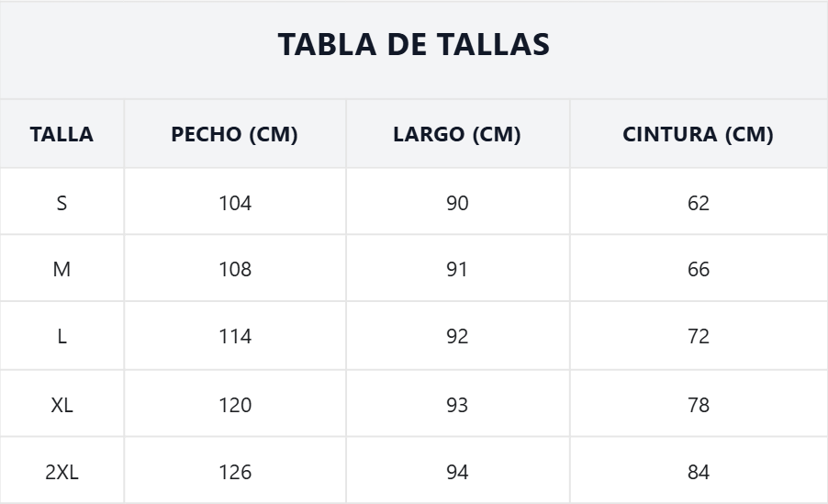Choose the size L row label
This screenshot has height=504, width=828.
[62, 337]
